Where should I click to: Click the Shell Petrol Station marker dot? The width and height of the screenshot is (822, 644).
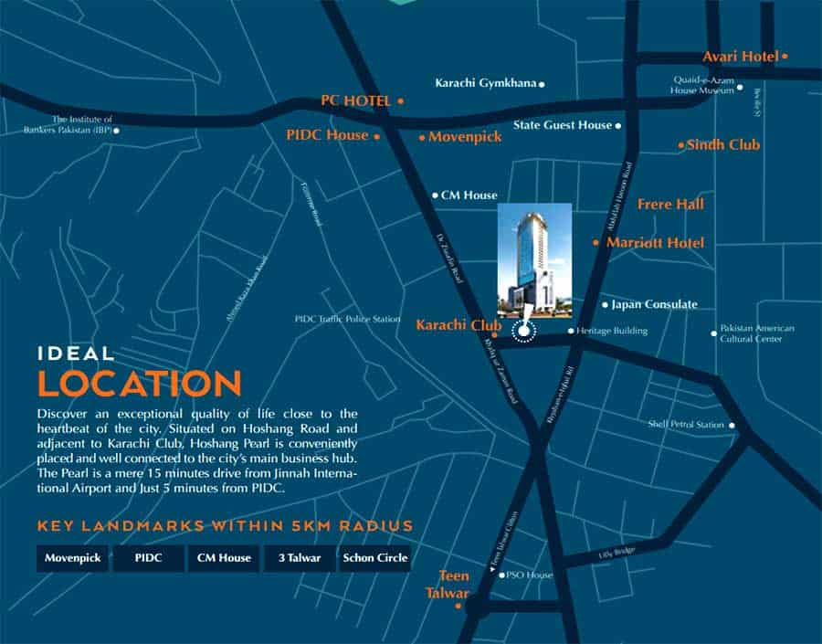pyautogui.click(x=732, y=425)
